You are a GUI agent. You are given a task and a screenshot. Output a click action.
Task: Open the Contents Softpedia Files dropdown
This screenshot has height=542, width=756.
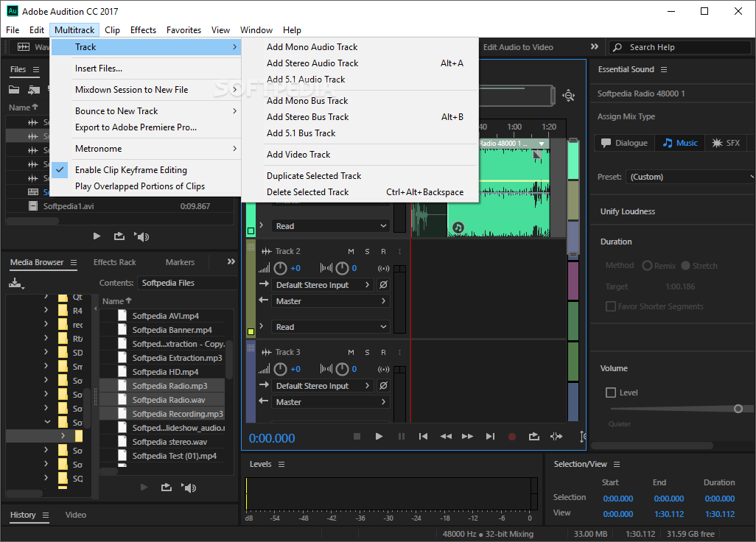[187, 283]
